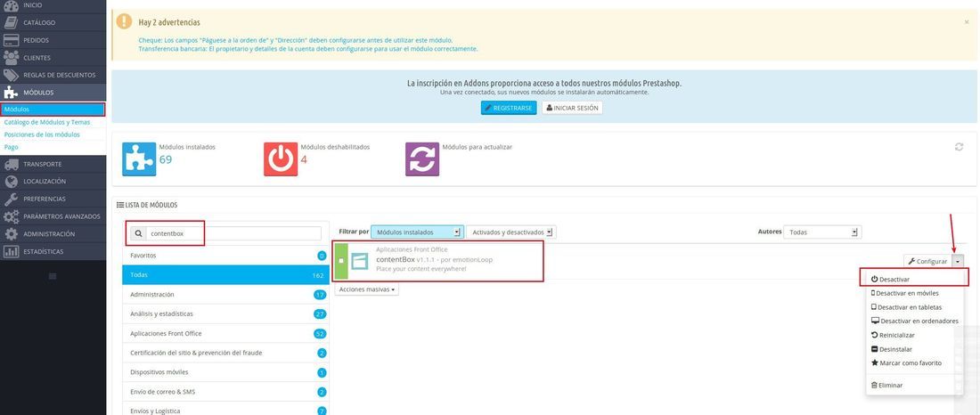Click the Transporte truck icon

pyautogui.click(x=12, y=164)
